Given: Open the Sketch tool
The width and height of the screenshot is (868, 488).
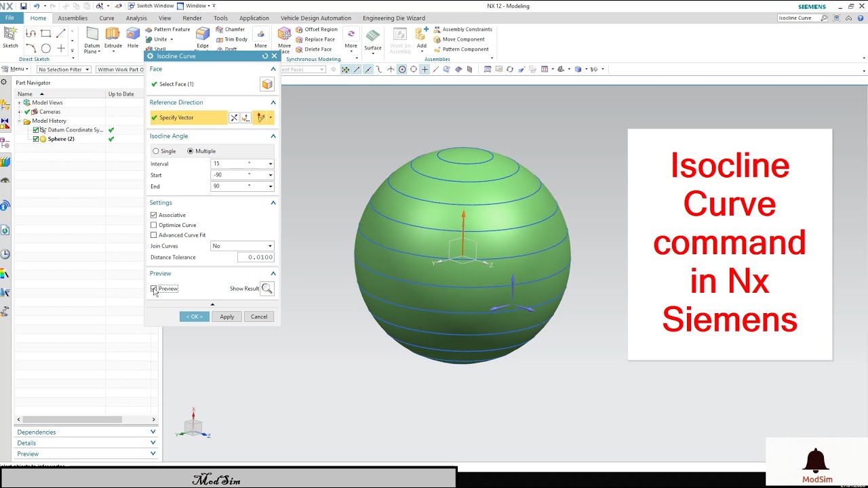Looking at the screenshot, I should coord(10,37).
